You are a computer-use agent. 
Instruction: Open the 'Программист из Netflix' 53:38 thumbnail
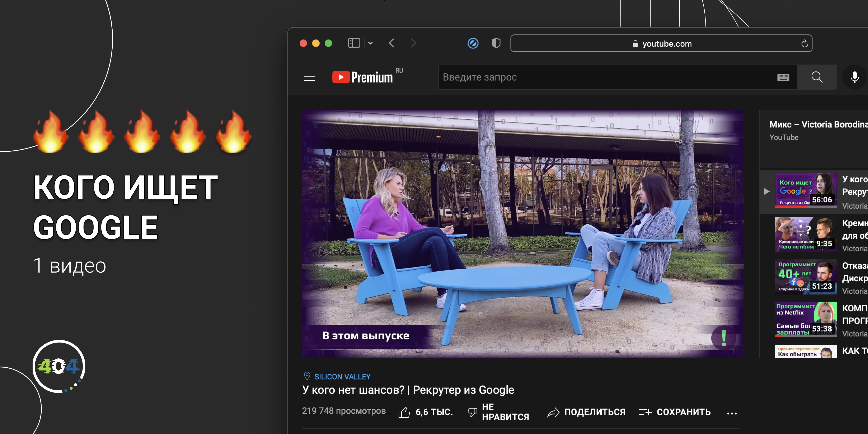coord(806,319)
